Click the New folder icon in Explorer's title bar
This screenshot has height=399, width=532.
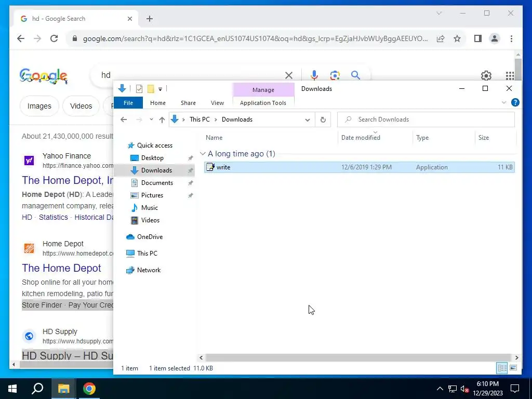pyautogui.click(x=151, y=89)
